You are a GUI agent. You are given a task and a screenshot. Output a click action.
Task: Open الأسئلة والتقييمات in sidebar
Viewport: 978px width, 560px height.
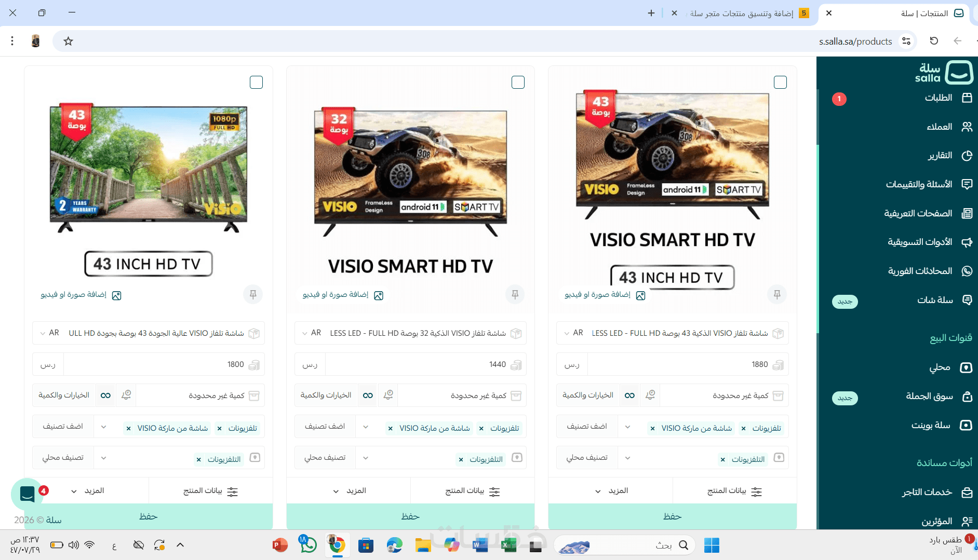[929, 184]
